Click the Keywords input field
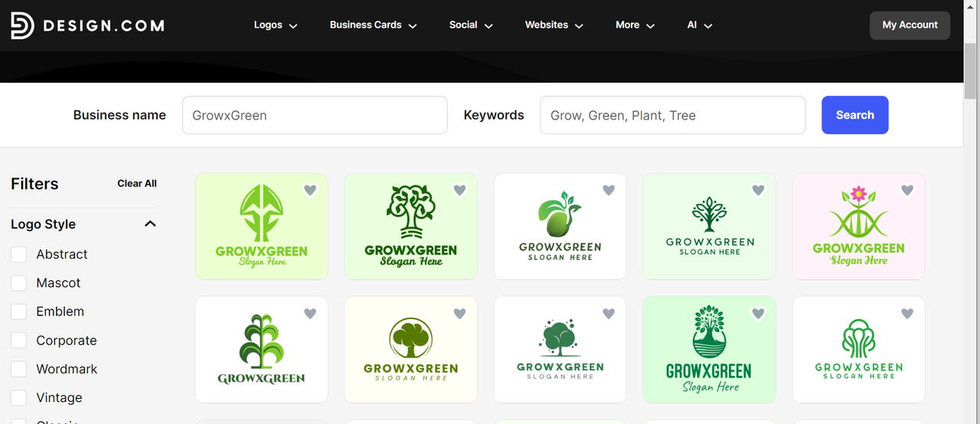The image size is (980, 424). [x=672, y=115]
